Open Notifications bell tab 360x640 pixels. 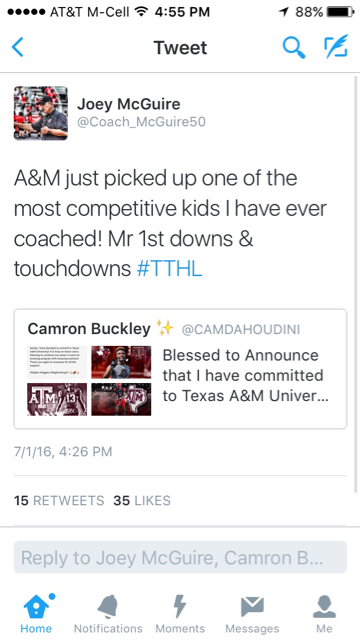point(108,613)
